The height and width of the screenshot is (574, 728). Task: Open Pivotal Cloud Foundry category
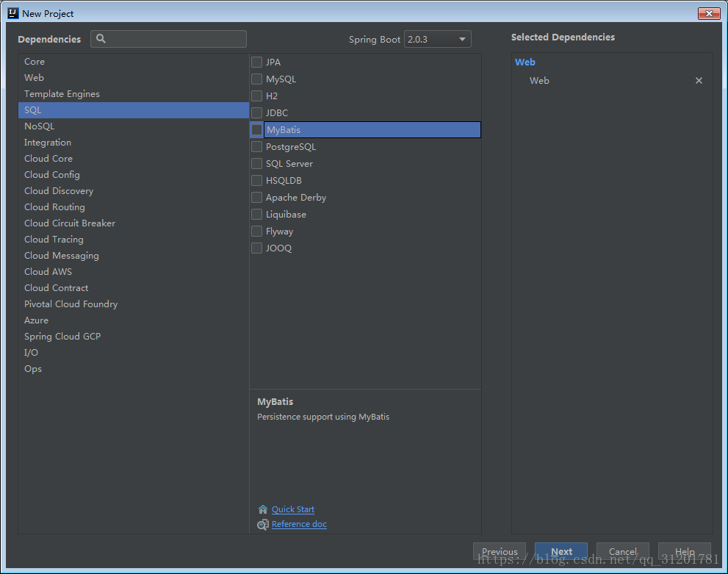[133, 304]
